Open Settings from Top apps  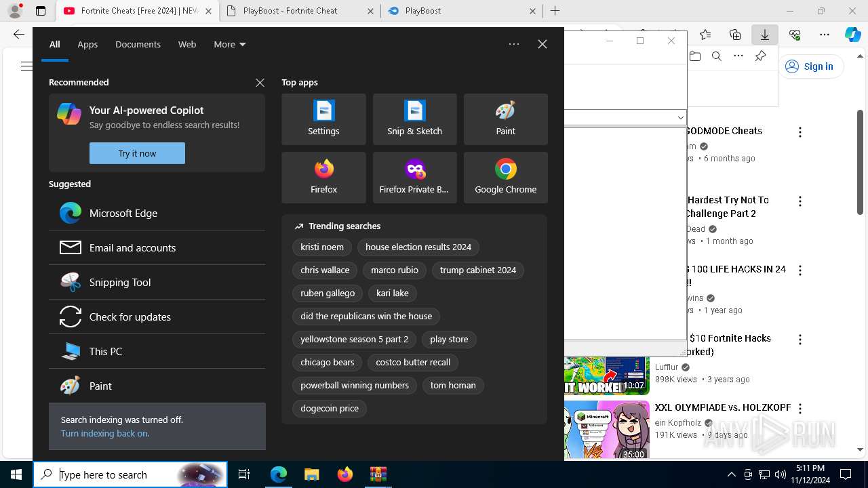tap(323, 119)
